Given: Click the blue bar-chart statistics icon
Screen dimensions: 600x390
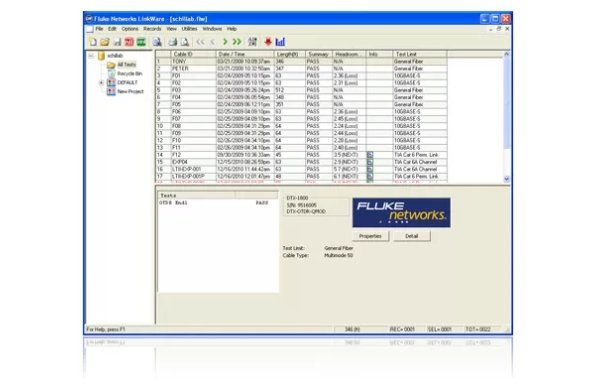Looking at the screenshot, I should (x=280, y=42).
